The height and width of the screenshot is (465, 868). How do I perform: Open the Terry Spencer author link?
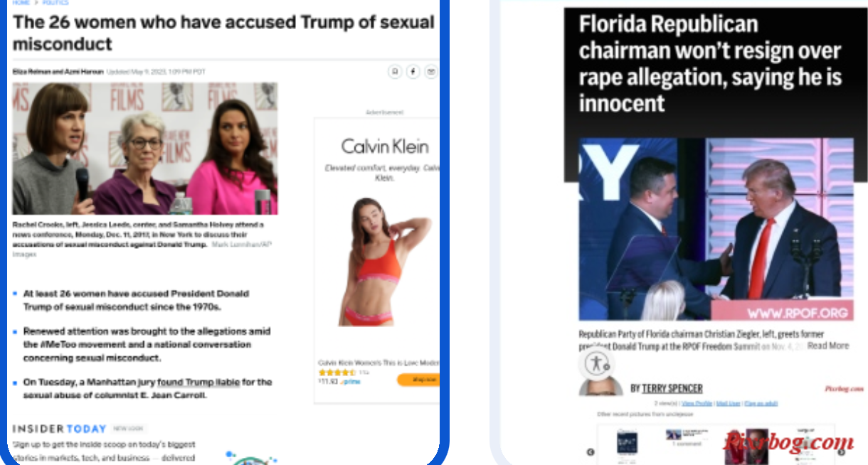pos(672,388)
